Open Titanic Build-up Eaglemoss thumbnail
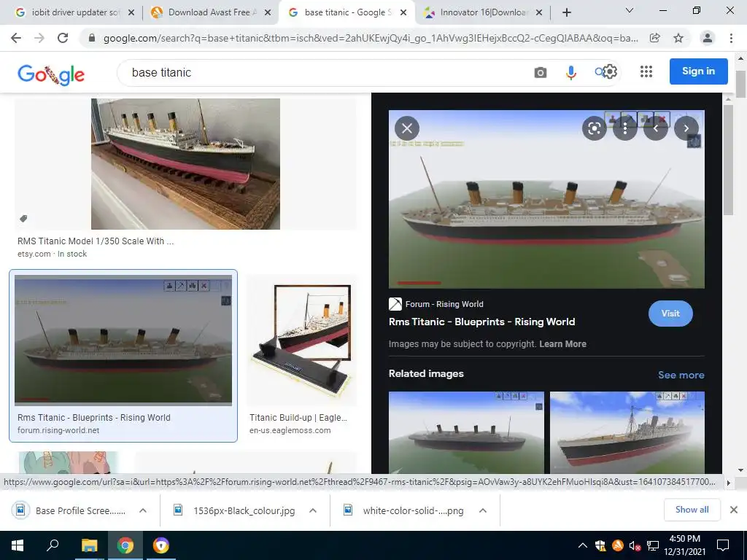Image resolution: width=747 pixels, height=560 pixels. coord(301,340)
